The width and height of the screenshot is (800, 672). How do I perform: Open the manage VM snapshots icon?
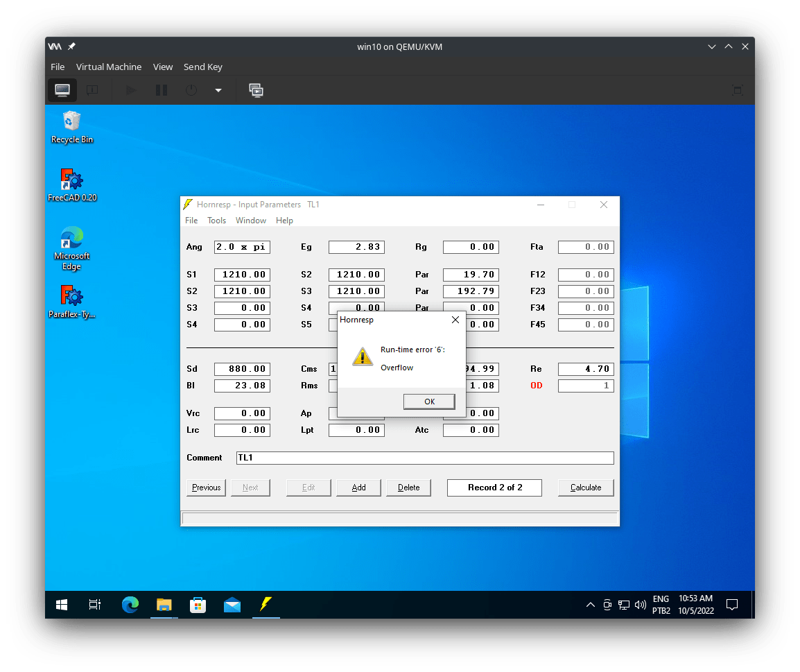click(256, 90)
